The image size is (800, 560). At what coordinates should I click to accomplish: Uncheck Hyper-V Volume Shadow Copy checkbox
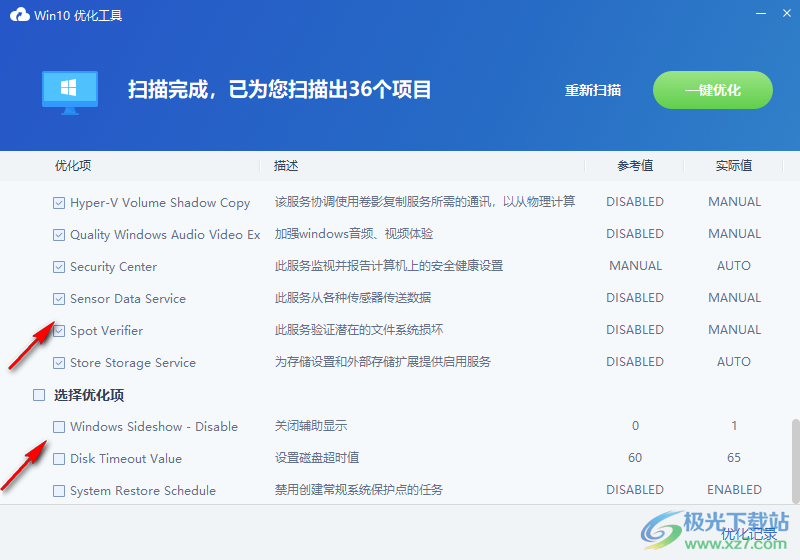(x=59, y=203)
